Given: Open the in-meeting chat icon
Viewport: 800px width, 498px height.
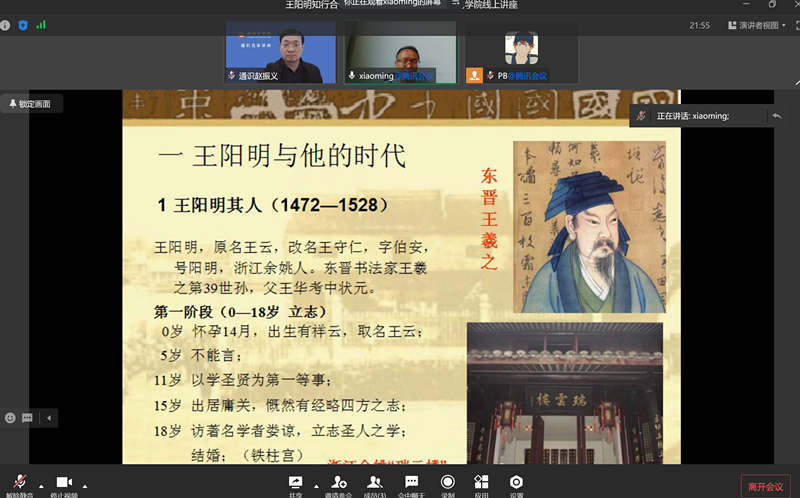Looking at the screenshot, I should tap(411, 482).
